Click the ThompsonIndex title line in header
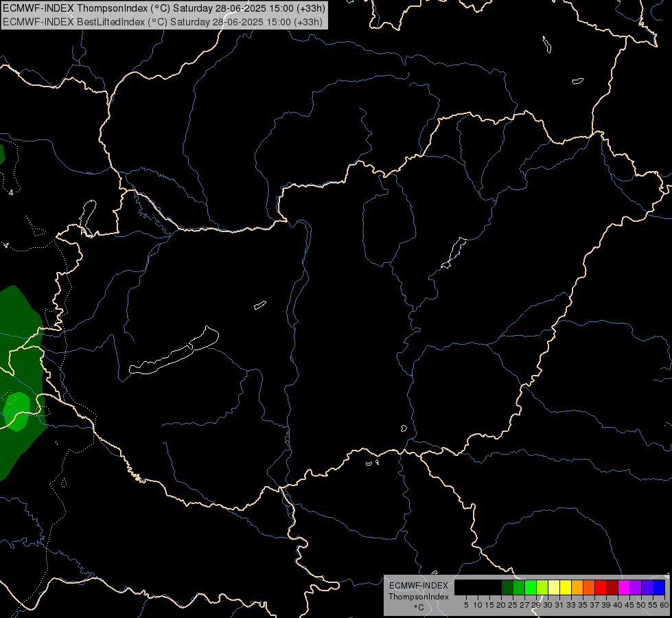 [x=164, y=8]
